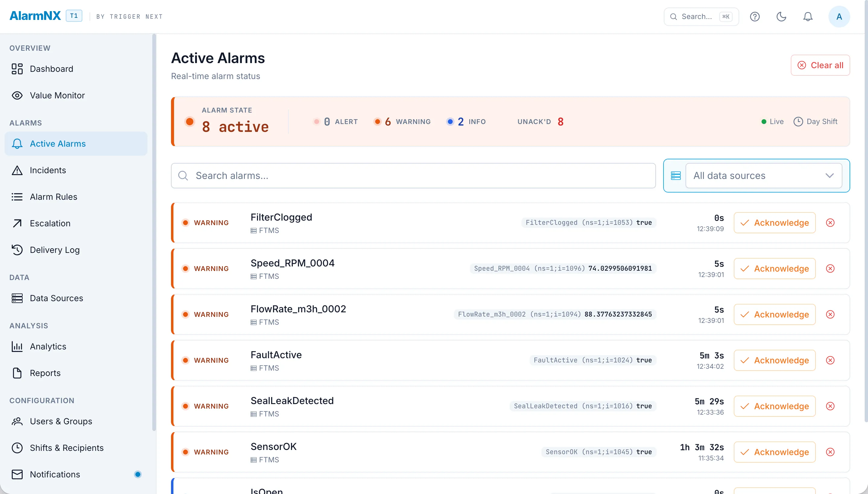Dismiss FilterClogged alarm with X icon
This screenshot has width=868, height=494.
[830, 223]
